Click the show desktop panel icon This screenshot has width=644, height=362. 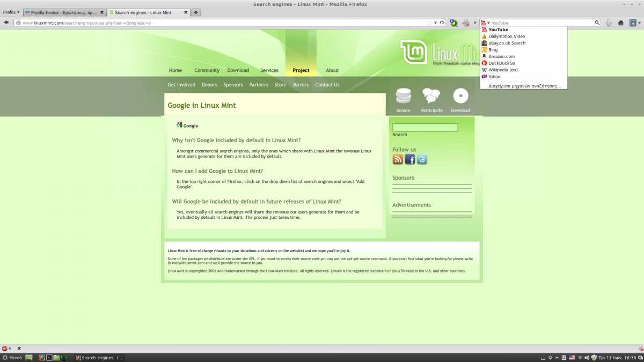[x=28, y=358]
